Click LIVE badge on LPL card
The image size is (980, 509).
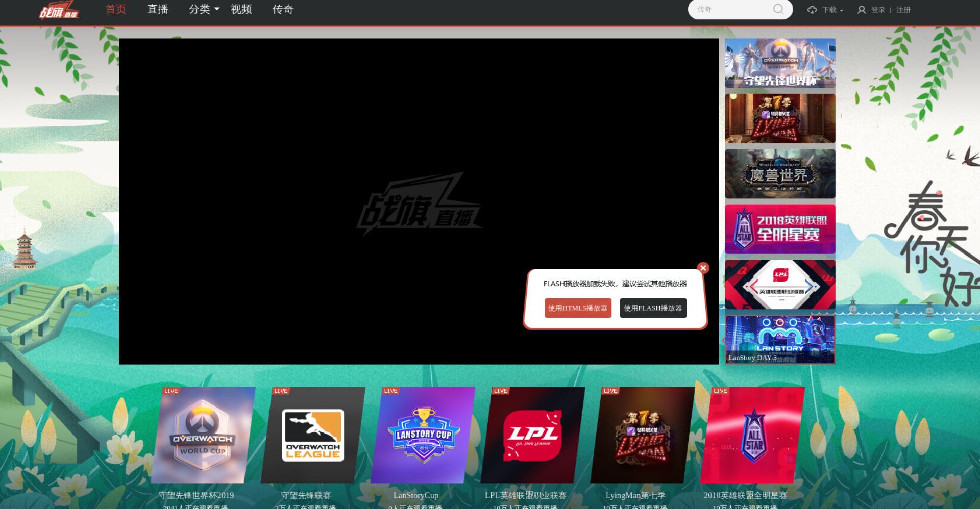(500, 391)
